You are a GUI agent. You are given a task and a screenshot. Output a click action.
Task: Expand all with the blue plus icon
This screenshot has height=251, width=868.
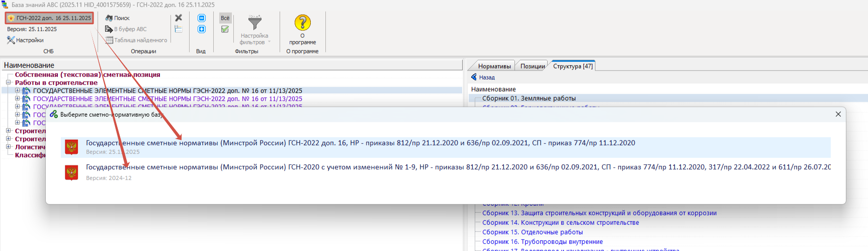202,29
